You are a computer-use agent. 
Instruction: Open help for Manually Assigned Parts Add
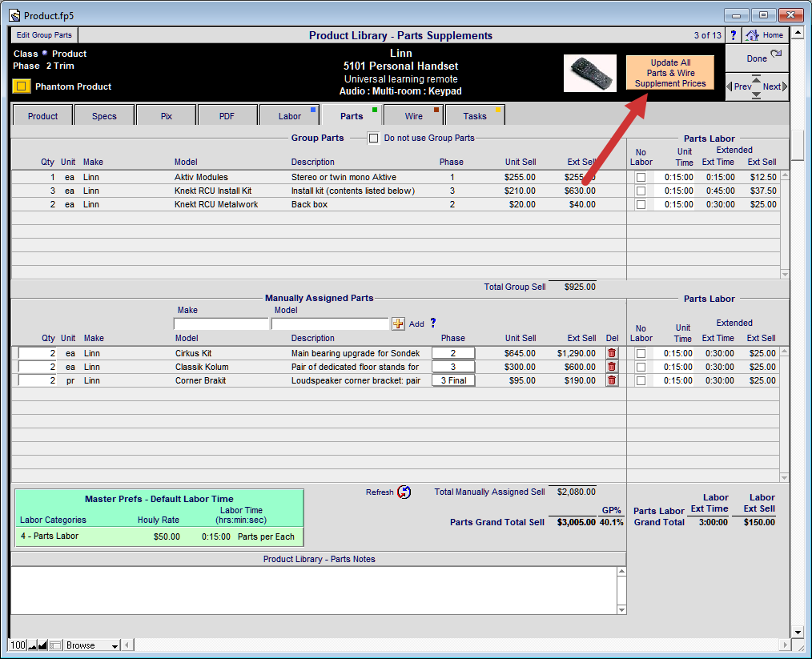[433, 323]
